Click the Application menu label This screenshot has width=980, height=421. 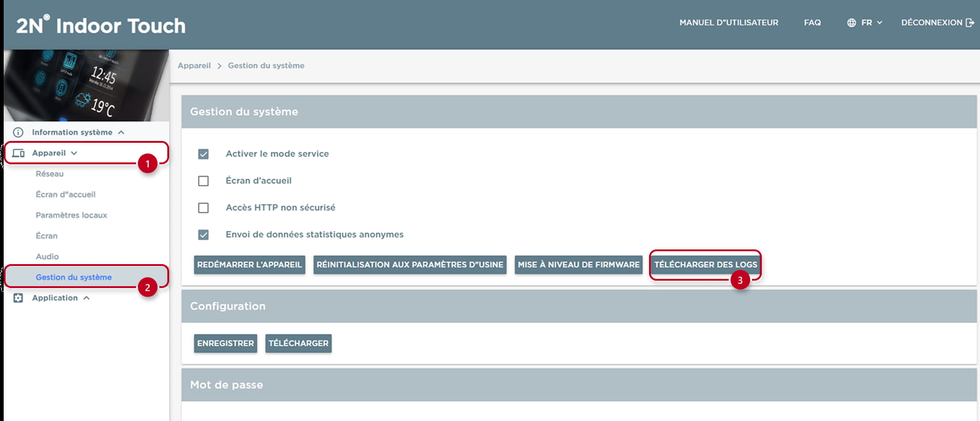pyautogui.click(x=55, y=298)
